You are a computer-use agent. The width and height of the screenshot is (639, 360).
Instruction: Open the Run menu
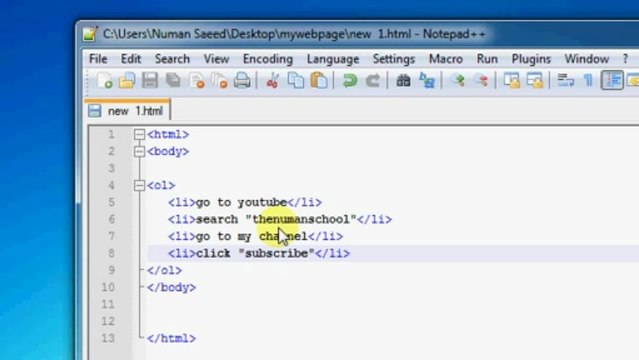pos(487,59)
